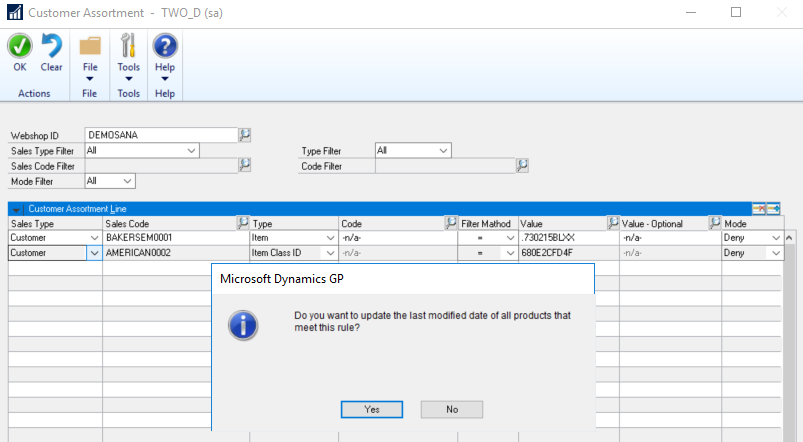Click the insert row icon in grid header
The height and width of the screenshot is (442, 803).
click(773, 208)
